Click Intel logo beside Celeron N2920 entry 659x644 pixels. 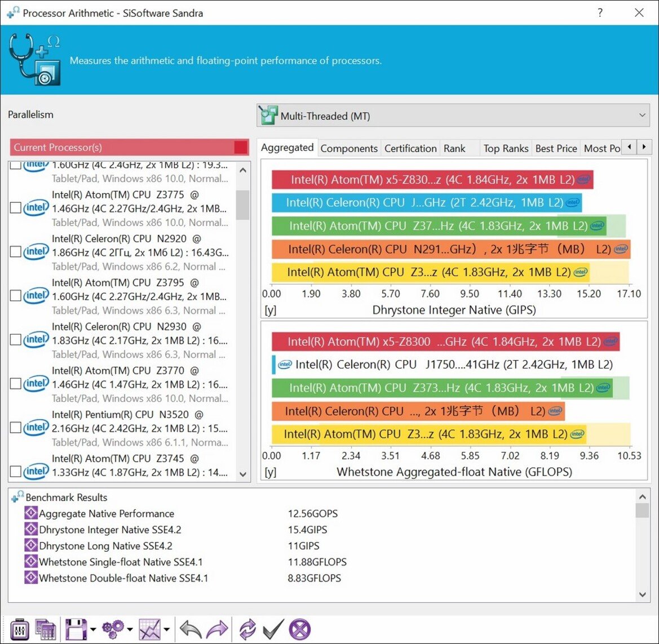coord(36,252)
